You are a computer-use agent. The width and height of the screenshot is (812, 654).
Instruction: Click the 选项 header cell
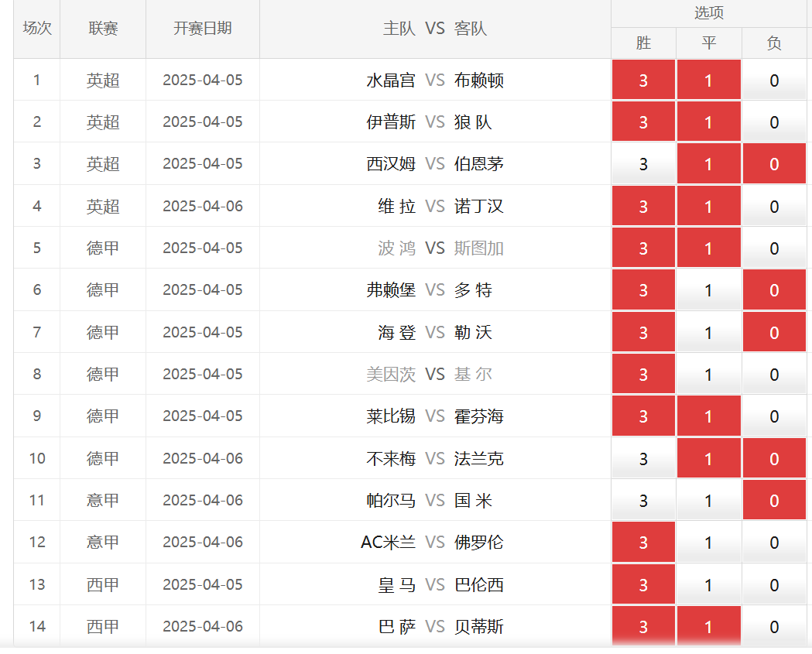[x=709, y=13]
